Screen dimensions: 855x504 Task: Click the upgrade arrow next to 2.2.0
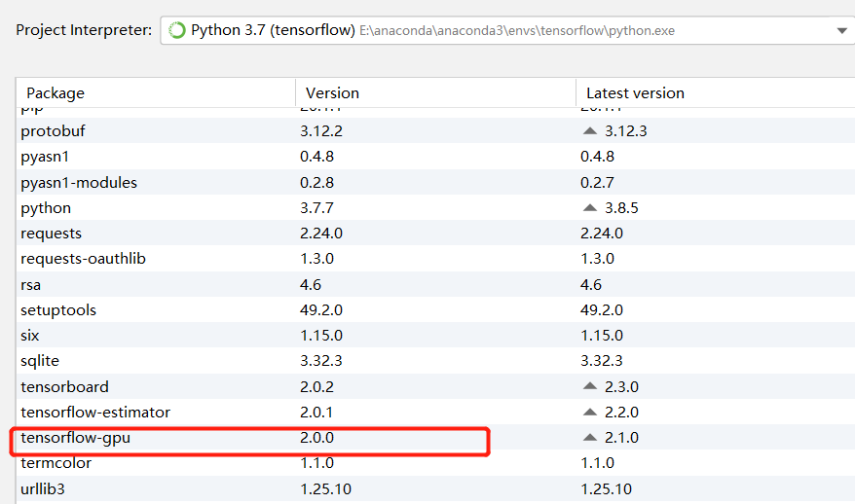(590, 412)
